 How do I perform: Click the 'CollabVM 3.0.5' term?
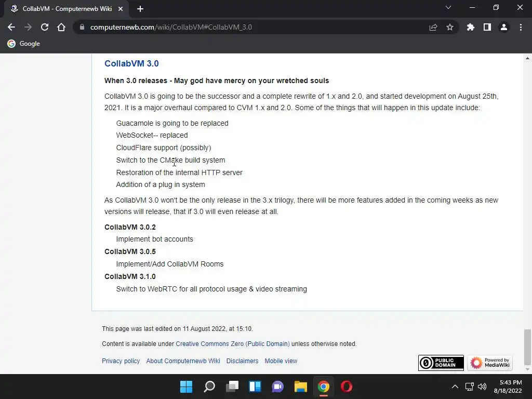coord(130,251)
